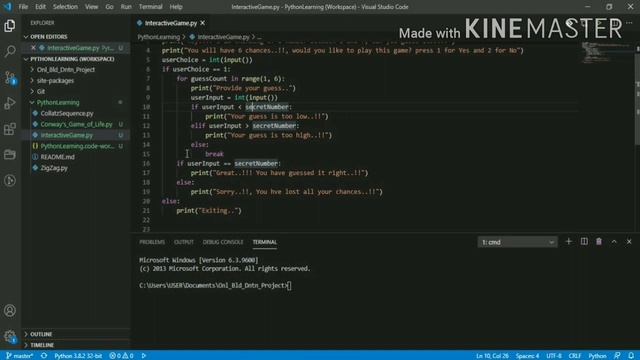Open README.md file
The image size is (640, 360).
click(57, 157)
